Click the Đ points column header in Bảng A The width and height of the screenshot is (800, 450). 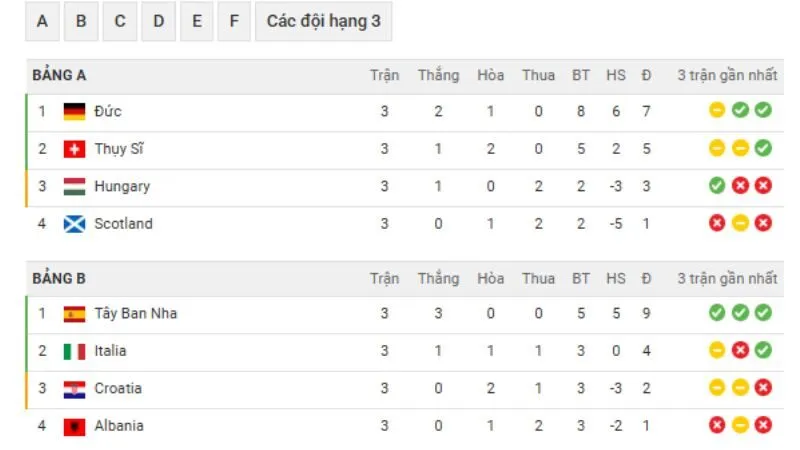(647, 75)
